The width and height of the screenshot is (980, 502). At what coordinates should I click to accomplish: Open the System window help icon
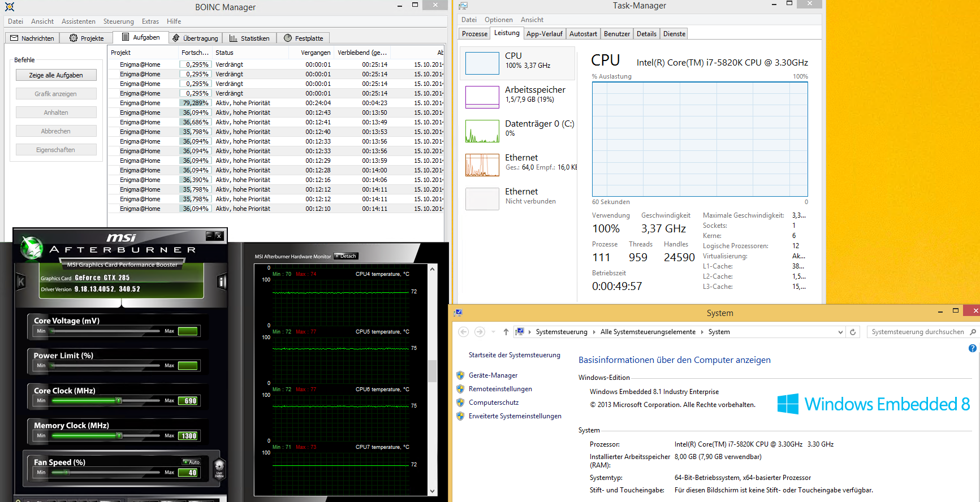972,348
